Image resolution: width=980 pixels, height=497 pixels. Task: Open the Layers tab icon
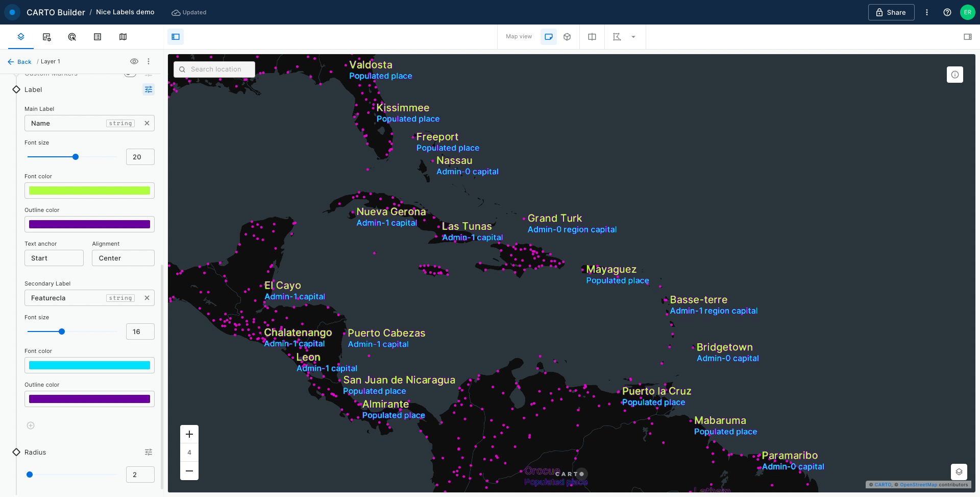tap(21, 37)
